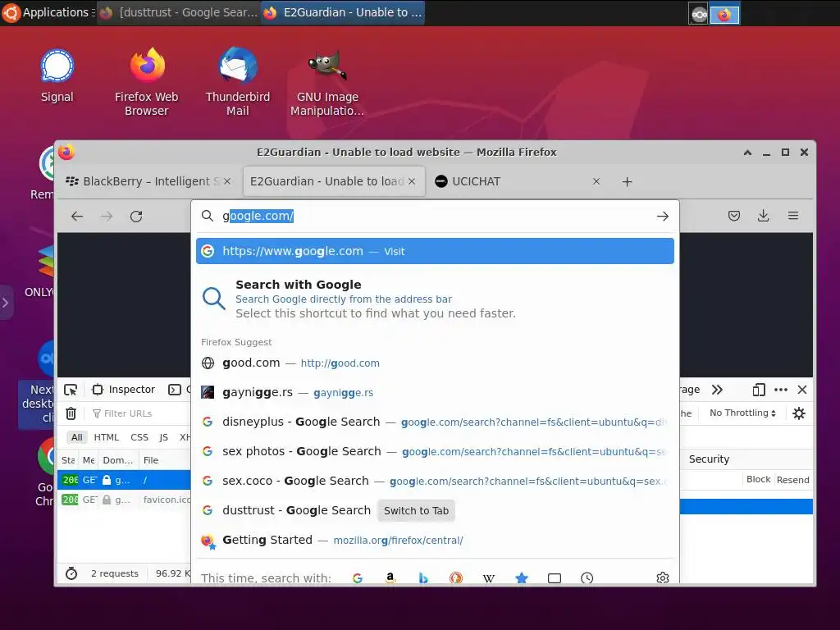Screen dimensions: 840x630
Task: Show more devtools tabs with chevron overflow
Action: [x=717, y=390]
